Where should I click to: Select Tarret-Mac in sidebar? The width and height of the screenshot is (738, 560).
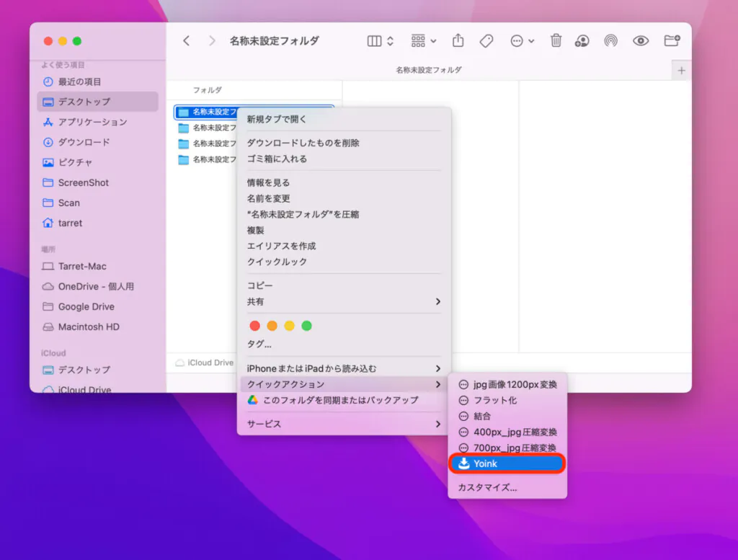coord(97,267)
